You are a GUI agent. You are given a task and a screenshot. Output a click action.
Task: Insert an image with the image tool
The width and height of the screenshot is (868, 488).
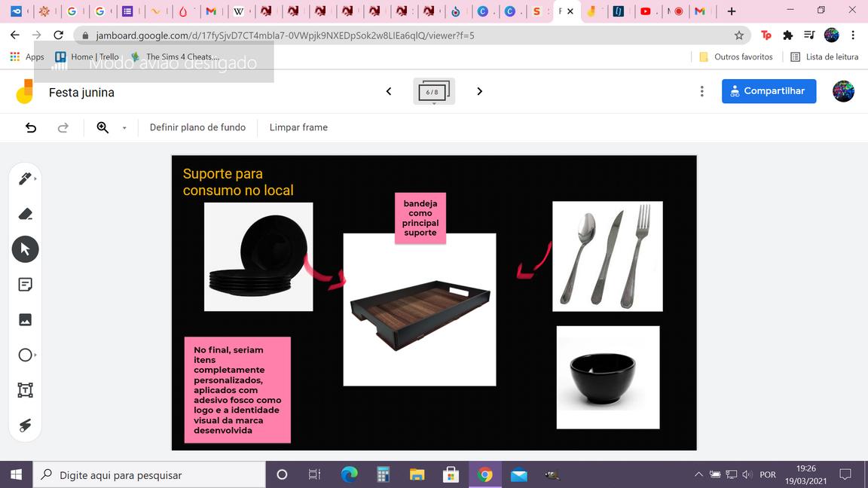(25, 320)
